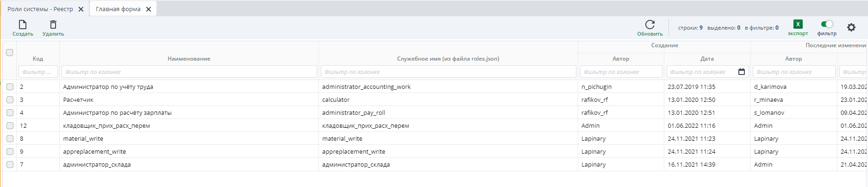This screenshot has height=187, width=868.
Task: Tick the select-all checkbox in the header
Action: pos(9,52)
